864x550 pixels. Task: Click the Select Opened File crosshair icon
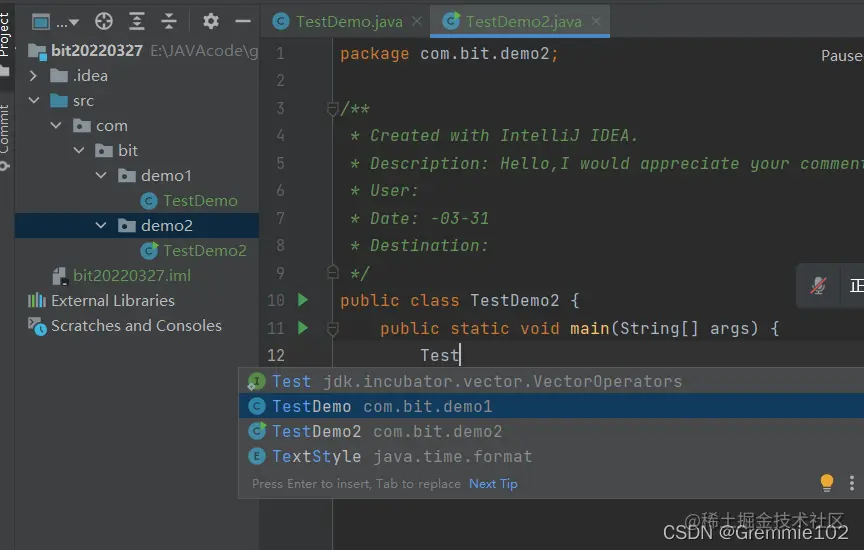pyautogui.click(x=104, y=21)
